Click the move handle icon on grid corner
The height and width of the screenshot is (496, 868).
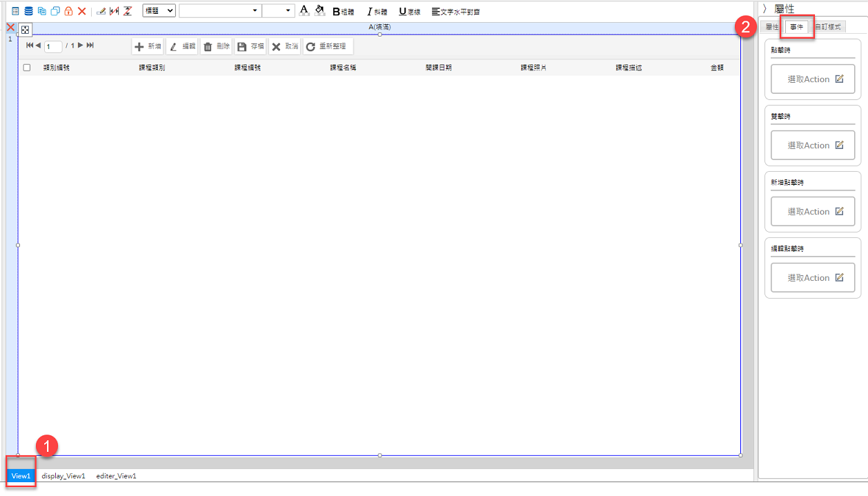tap(24, 30)
